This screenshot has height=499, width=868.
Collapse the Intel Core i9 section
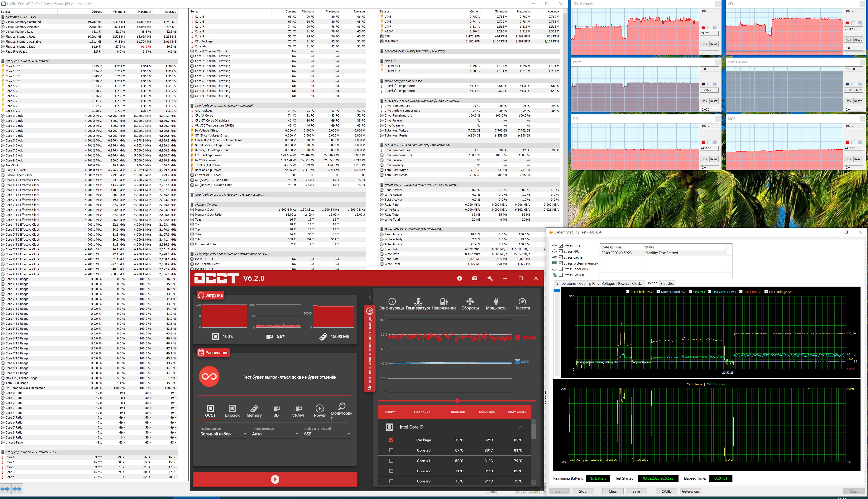(x=521, y=427)
